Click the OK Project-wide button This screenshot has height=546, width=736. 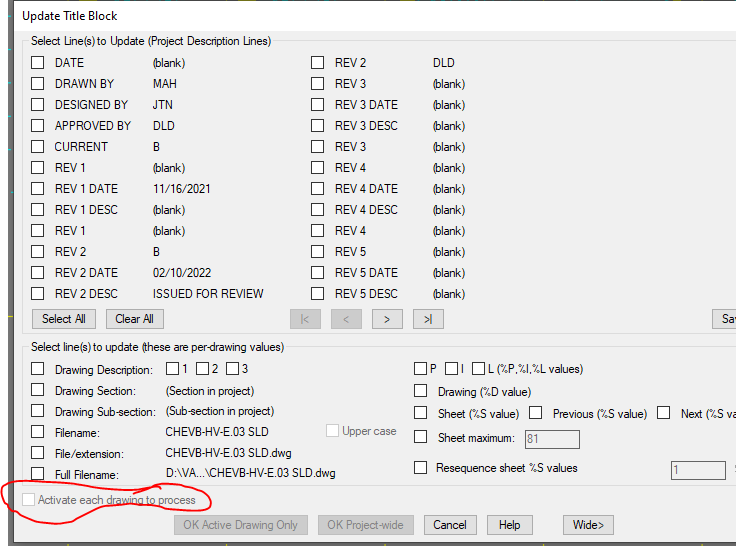(365, 524)
